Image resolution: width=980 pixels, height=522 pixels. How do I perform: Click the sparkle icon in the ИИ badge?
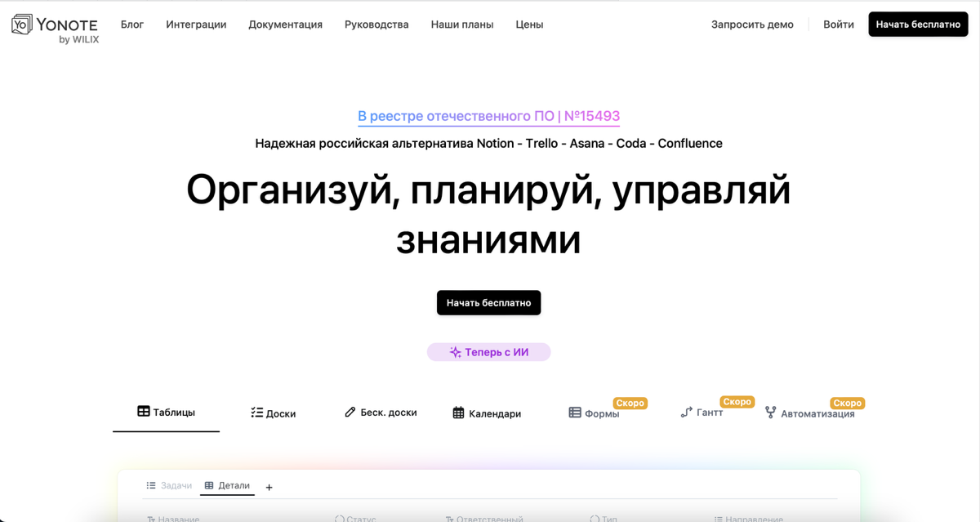(x=456, y=352)
